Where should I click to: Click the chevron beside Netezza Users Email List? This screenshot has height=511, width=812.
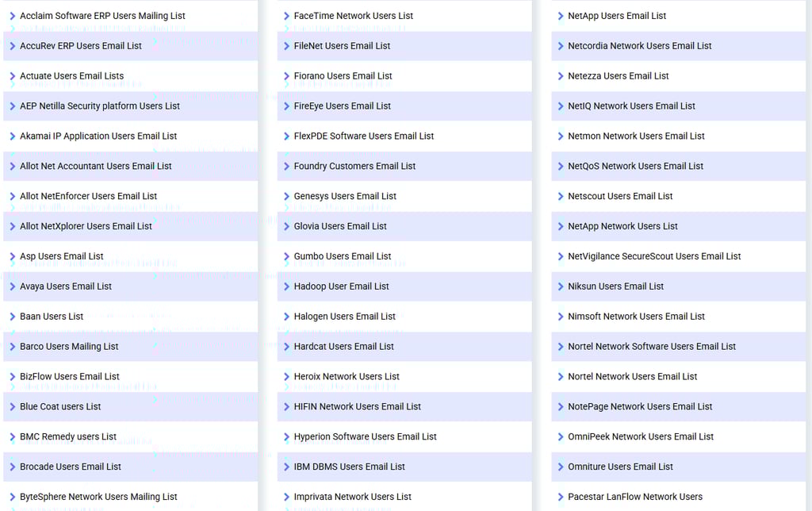pyautogui.click(x=561, y=76)
